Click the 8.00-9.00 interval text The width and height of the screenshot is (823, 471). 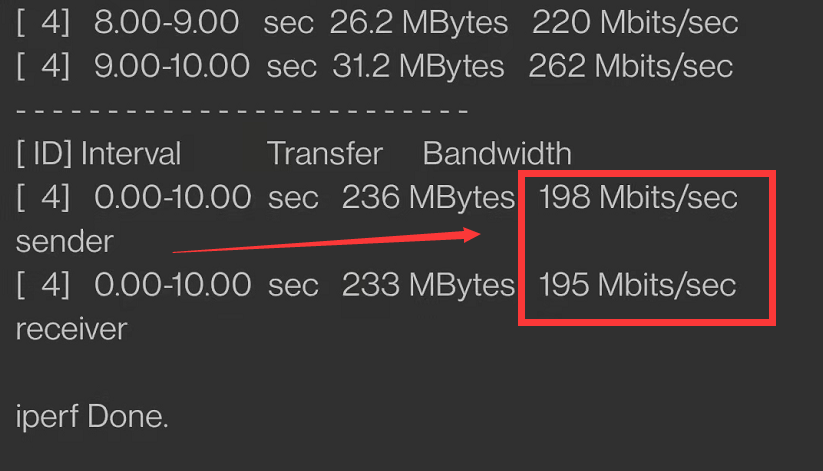click(167, 22)
